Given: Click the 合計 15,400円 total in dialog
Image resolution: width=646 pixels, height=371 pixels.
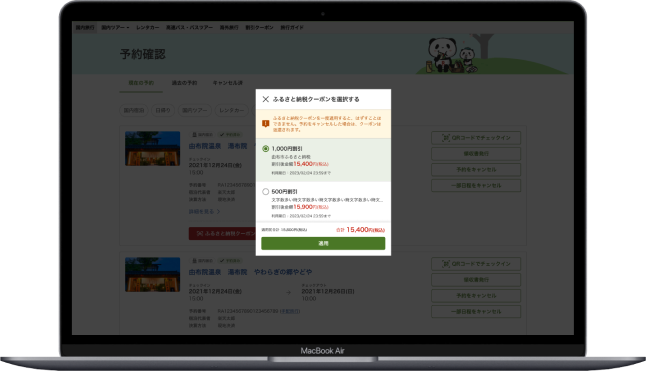Looking at the screenshot, I should pyautogui.click(x=360, y=230).
